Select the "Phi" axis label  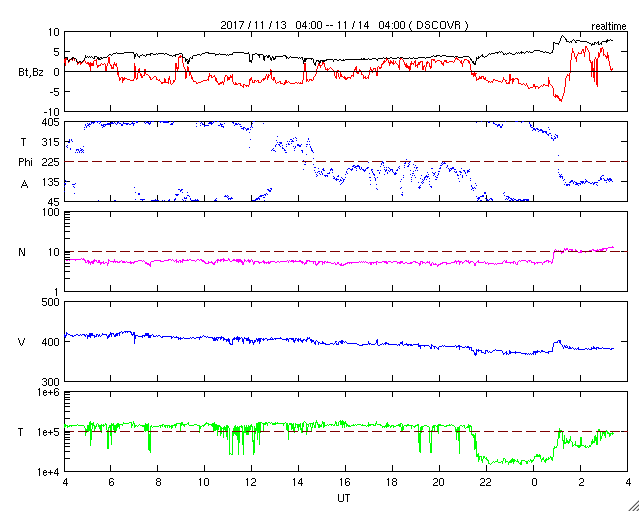click(x=25, y=163)
